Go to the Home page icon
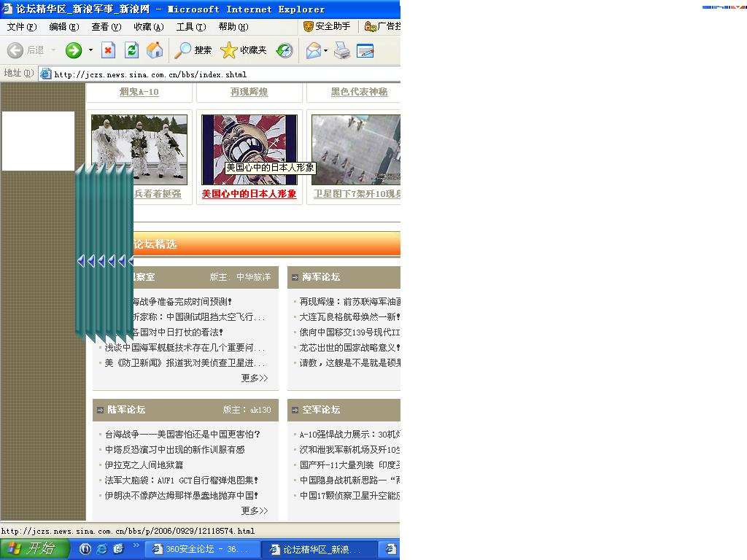The height and width of the screenshot is (560, 747). [155, 50]
